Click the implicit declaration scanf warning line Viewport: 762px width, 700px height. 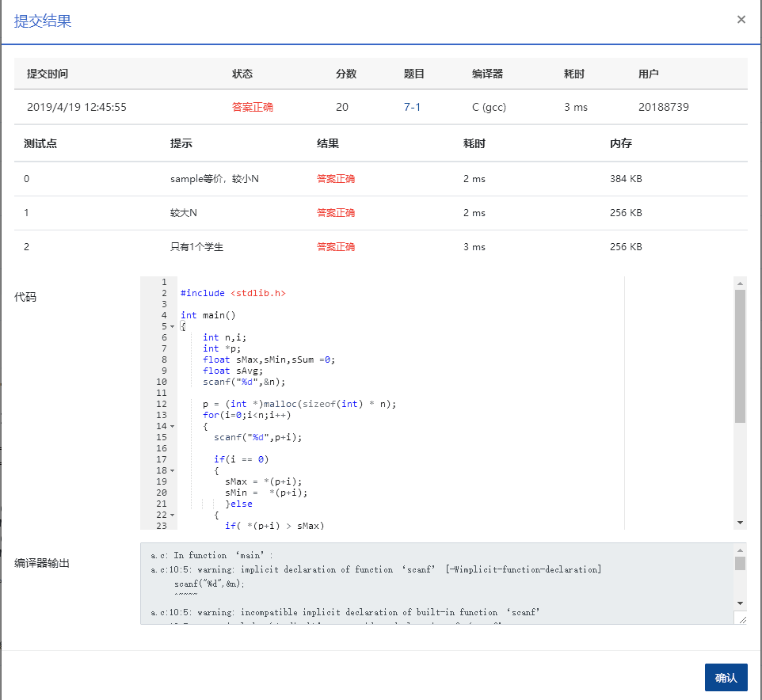click(x=376, y=569)
